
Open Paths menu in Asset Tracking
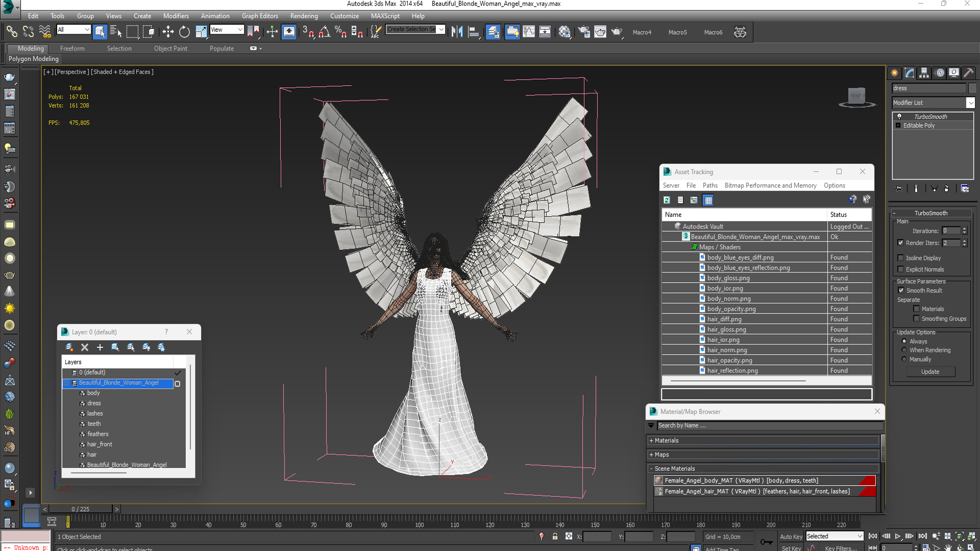click(709, 186)
